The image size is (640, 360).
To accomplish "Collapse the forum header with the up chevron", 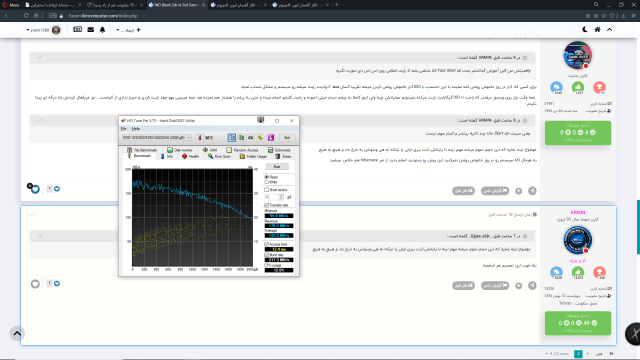I will (609, 29).
